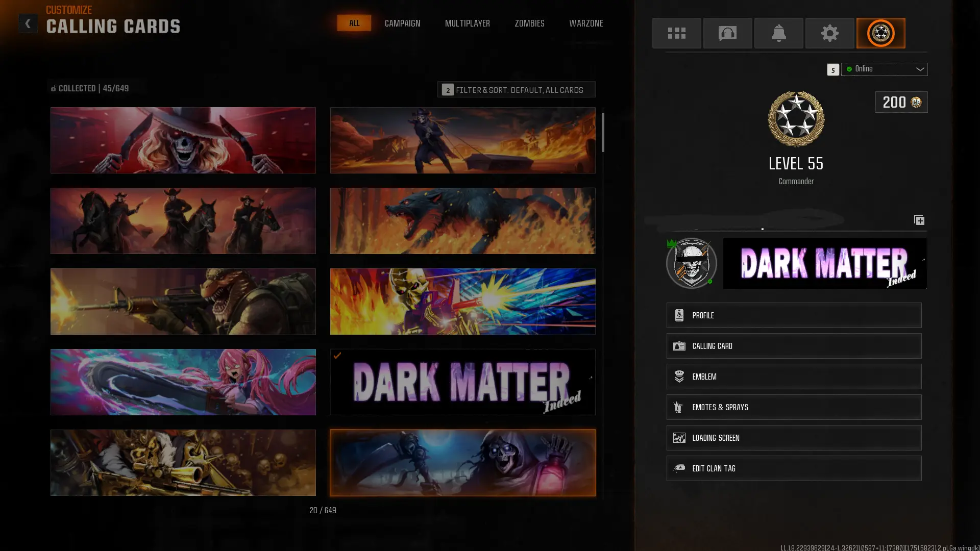Screen dimensions: 980x551
Task: Open the Emotes & Sprays menu
Action: click(x=794, y=407)
